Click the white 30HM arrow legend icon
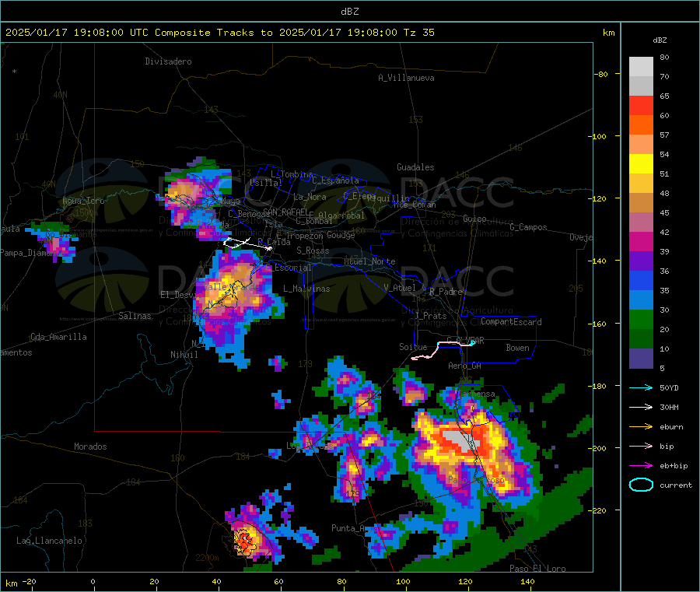 pyautogui.click(x=641, y=407)
